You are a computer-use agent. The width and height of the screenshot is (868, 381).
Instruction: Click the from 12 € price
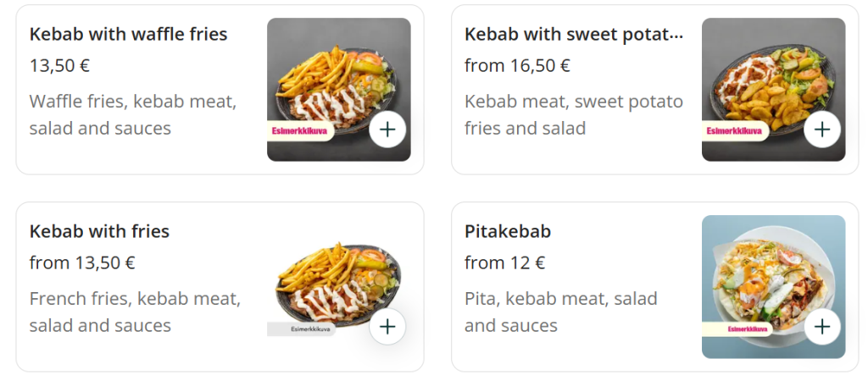point(504,262)
